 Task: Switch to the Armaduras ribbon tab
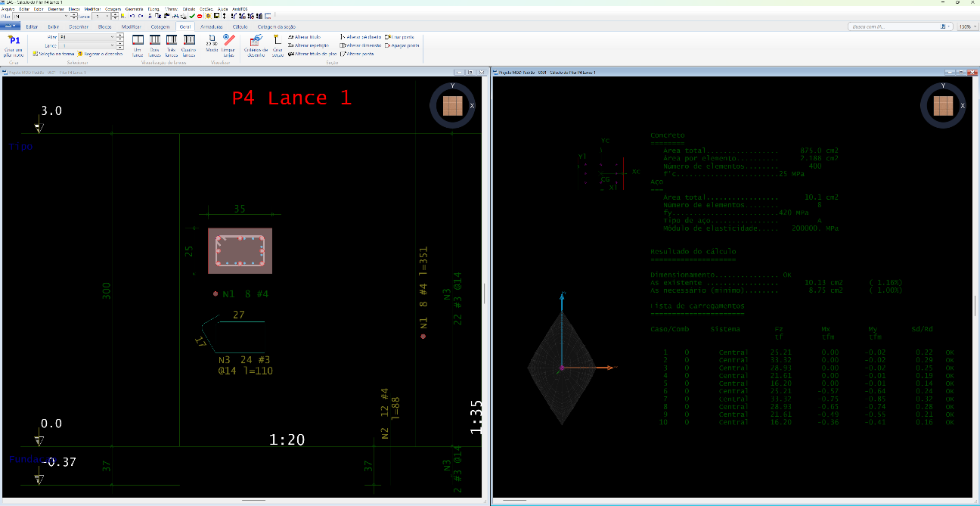tap(212, 26)
